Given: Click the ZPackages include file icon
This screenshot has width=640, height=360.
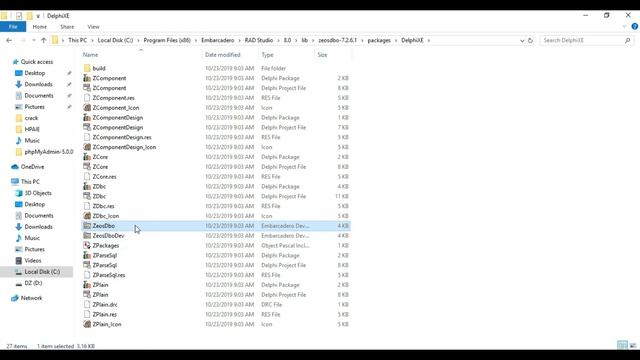Looking at the screenshot, I should pos(87,245).
